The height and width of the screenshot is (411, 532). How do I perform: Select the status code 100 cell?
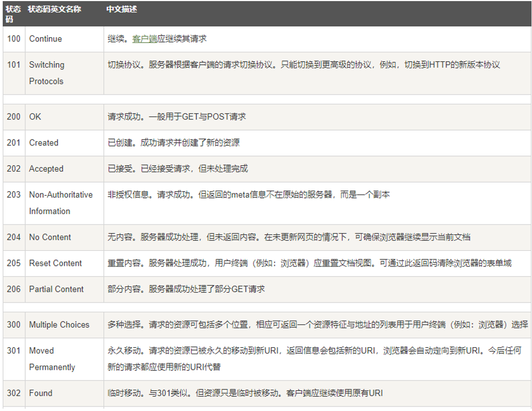[15, 38]
